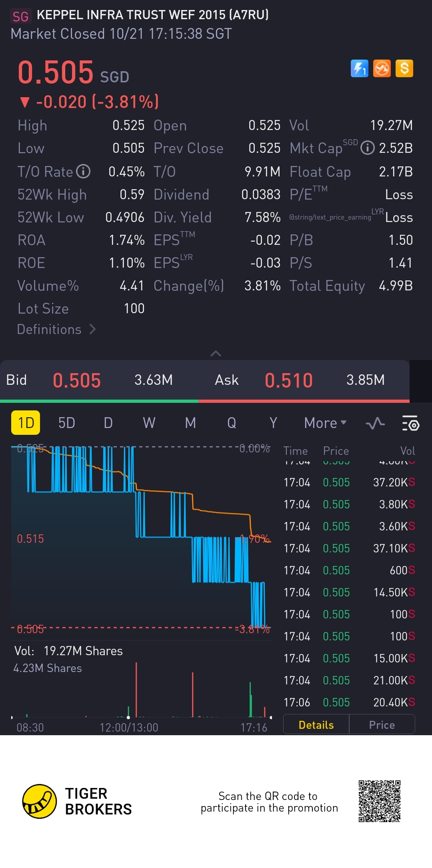Switch to the Price tab
The height and width of the screenshot is (868, 432).
[x=382, y=725]
